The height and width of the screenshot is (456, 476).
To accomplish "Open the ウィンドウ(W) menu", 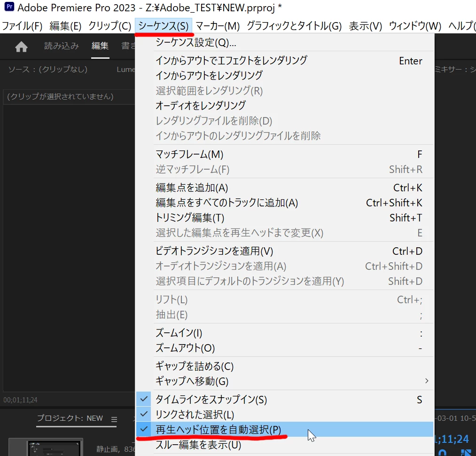I will click(415, 26).
